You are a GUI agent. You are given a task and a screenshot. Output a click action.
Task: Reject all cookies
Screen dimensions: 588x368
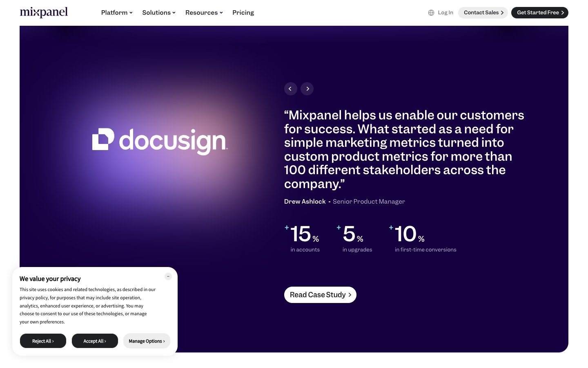pos(43,341)
